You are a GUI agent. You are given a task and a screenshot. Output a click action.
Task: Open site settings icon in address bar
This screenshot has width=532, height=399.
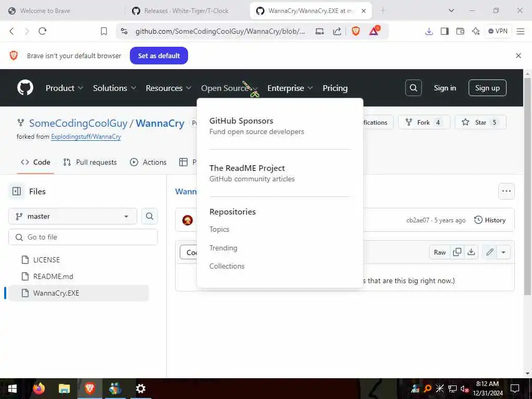pyautogui.click(x=124, y=31)
